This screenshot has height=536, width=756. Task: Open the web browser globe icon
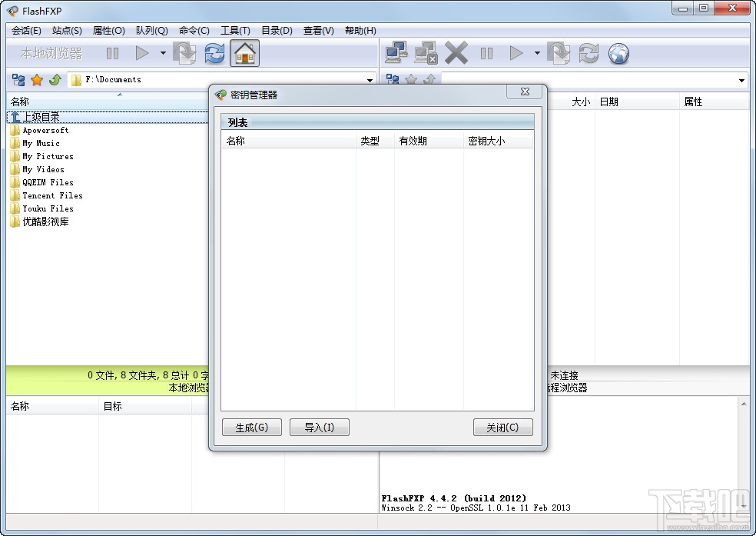[x=618, y=53]
